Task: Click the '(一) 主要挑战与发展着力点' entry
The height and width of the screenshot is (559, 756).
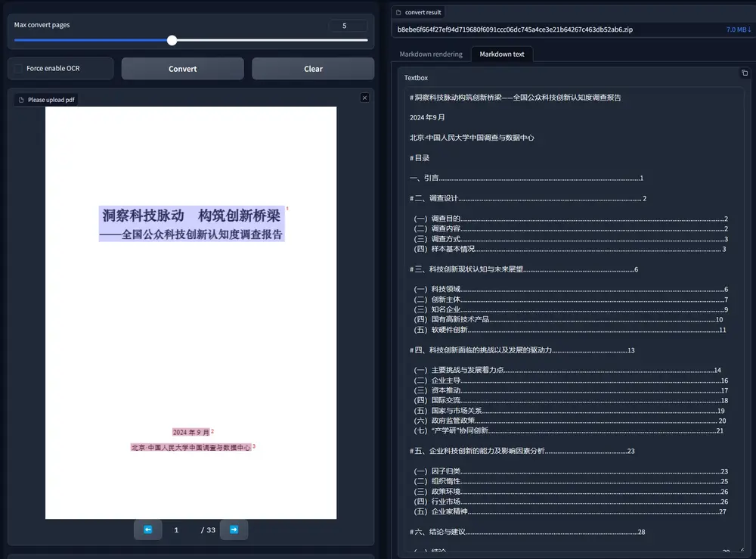Action: click(567, 370)
